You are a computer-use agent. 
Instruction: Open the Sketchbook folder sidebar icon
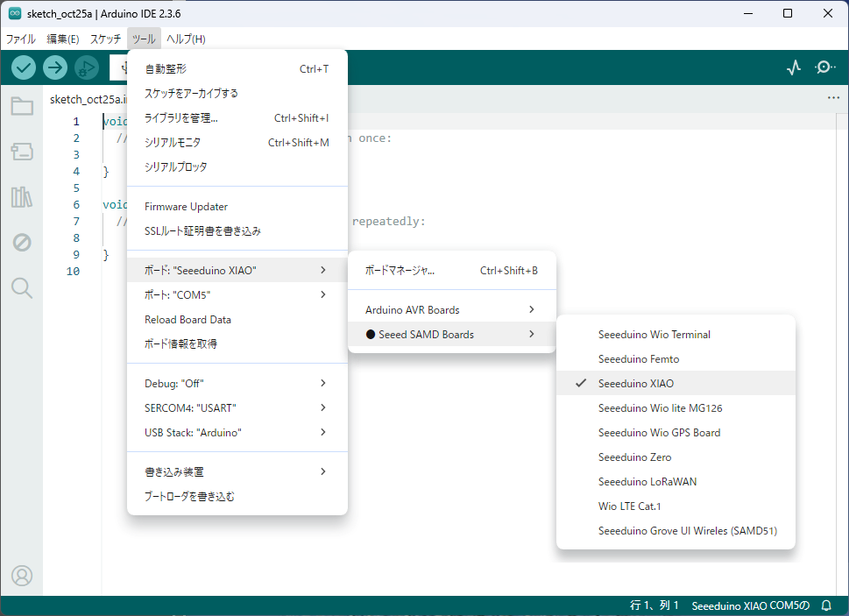(x=22, y=107)
